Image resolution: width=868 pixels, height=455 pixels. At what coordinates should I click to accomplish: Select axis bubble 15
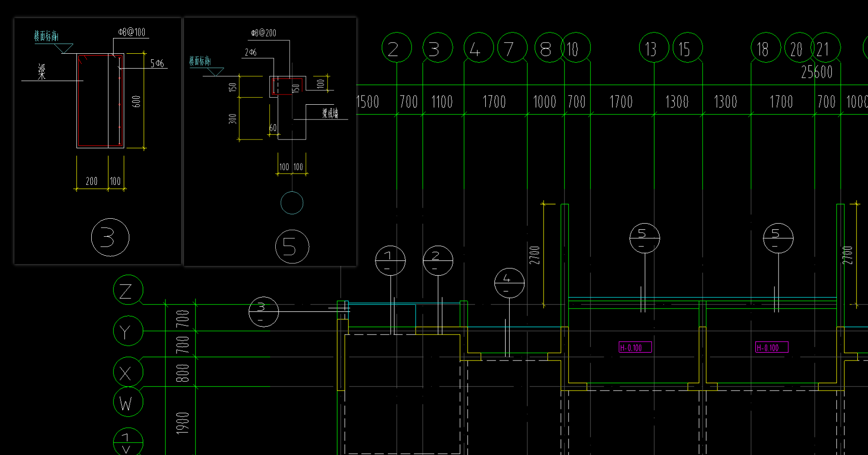687,47
